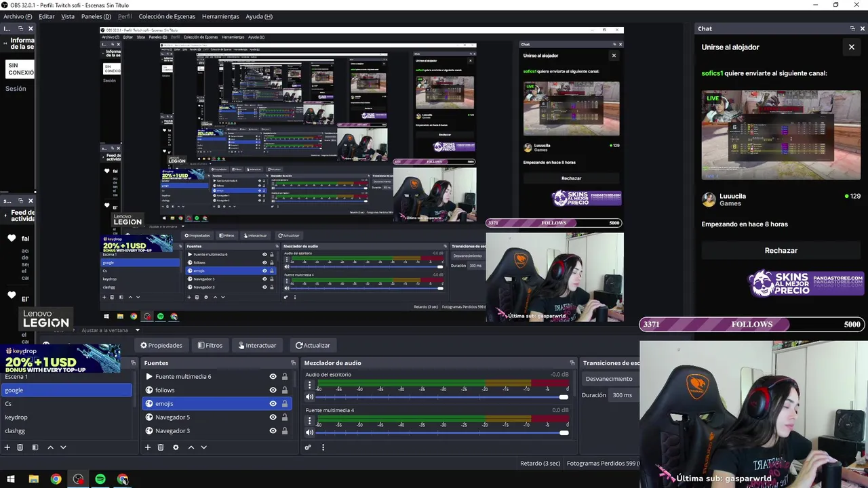This screenshot has width=868, height=488.
Task: Open source properties gear in Fuentes toolbar
Action: click(176, 447)
